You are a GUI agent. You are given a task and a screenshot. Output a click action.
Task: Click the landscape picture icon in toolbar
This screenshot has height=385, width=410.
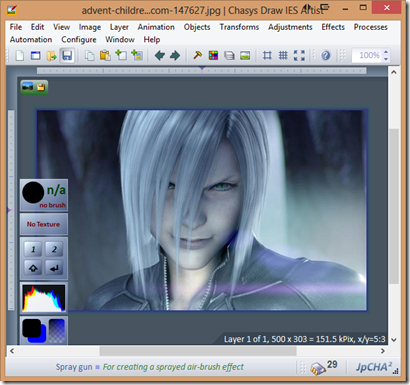click(x=245, y=55)
